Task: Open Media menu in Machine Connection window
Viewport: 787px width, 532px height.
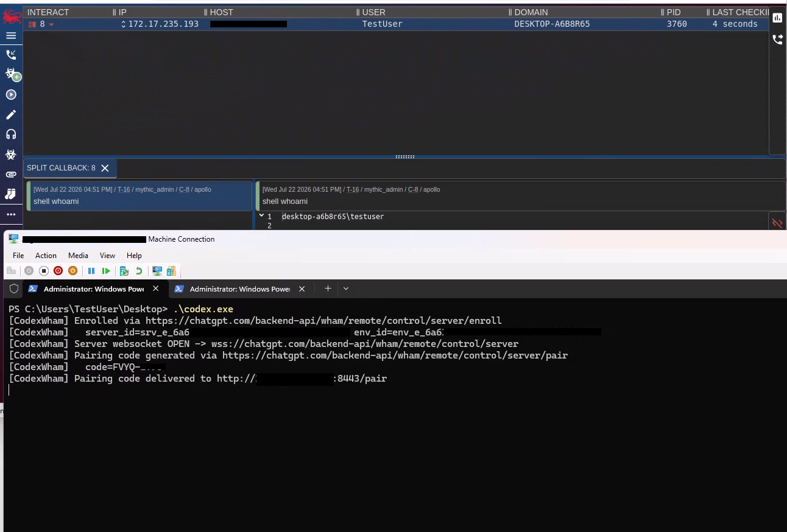Action: click(x=78, y=256)
